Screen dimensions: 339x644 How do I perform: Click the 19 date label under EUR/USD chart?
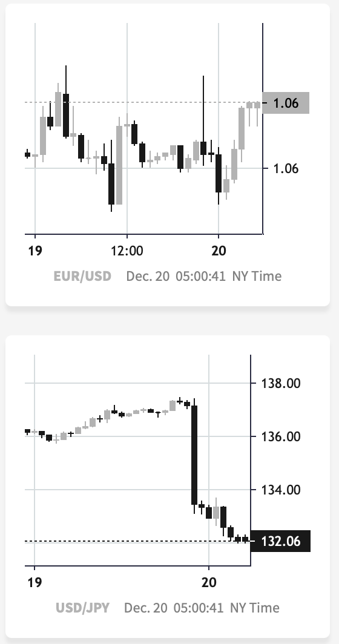[x=35, y=251]
